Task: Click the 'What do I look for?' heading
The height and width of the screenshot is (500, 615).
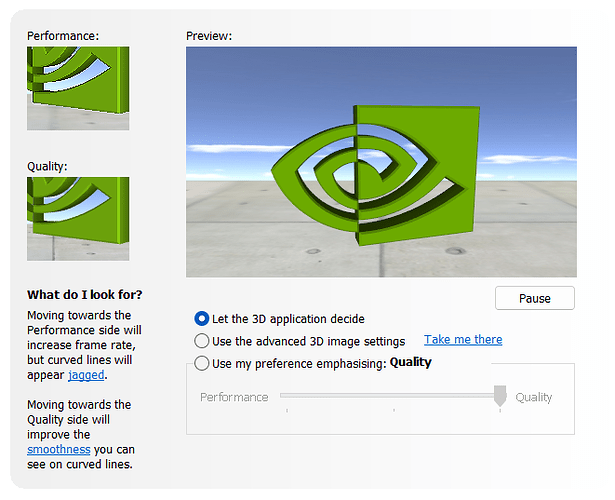Action: pos(85,295)
